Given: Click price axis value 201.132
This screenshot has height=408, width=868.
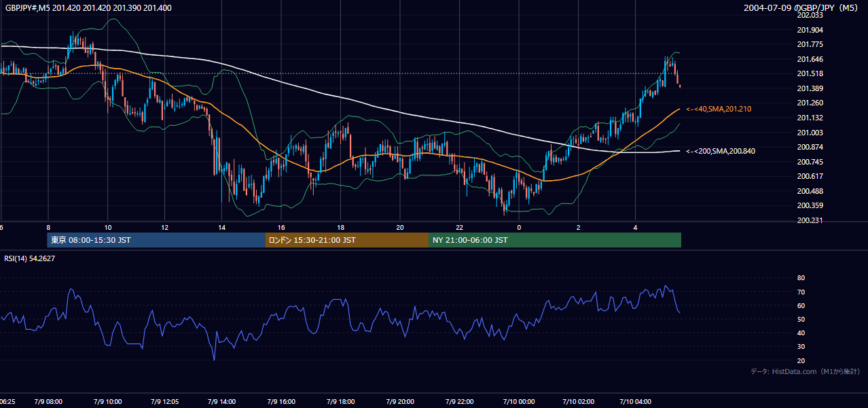Looking at the screenshot, I should 809,118.
